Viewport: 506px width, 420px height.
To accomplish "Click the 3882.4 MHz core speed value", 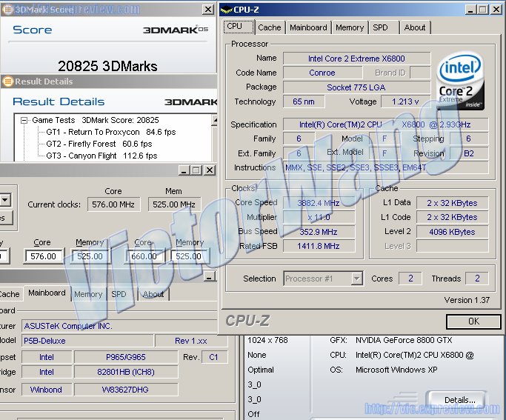I will point(319,203).
